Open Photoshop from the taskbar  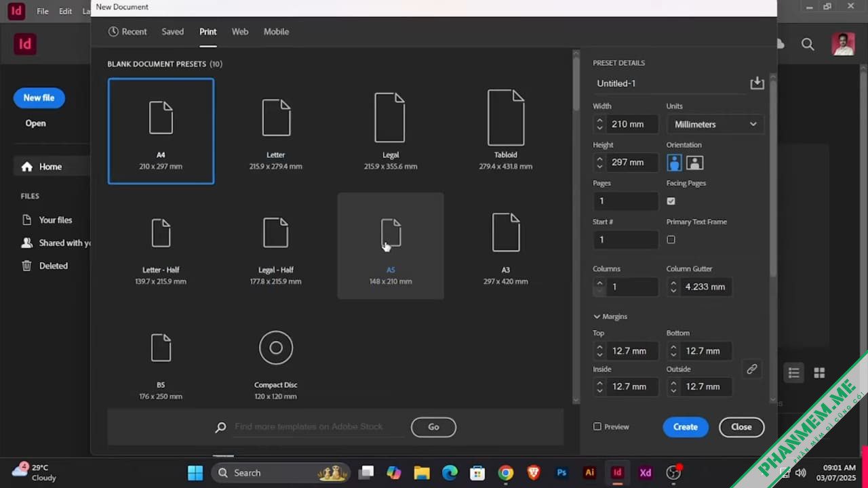coord(561,473)
